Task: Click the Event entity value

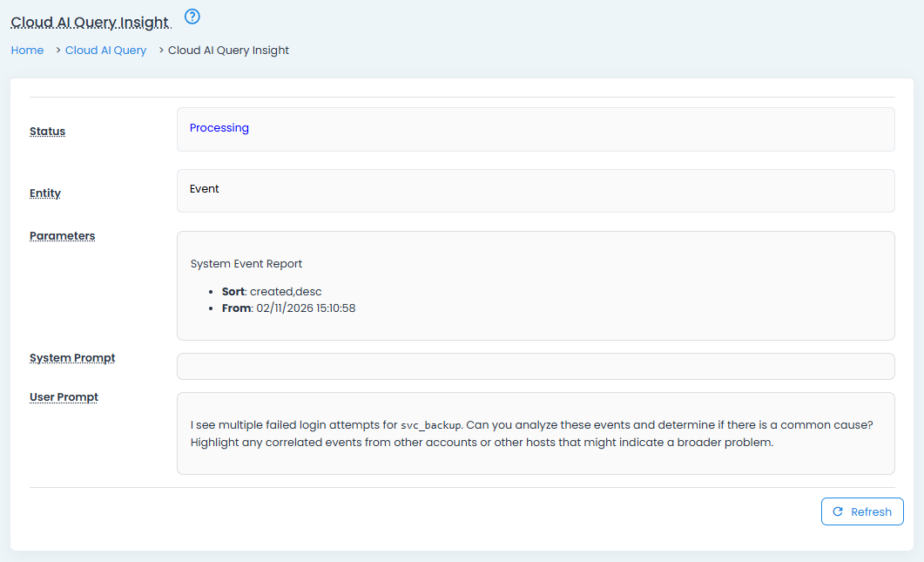Action: click(205, 189)
